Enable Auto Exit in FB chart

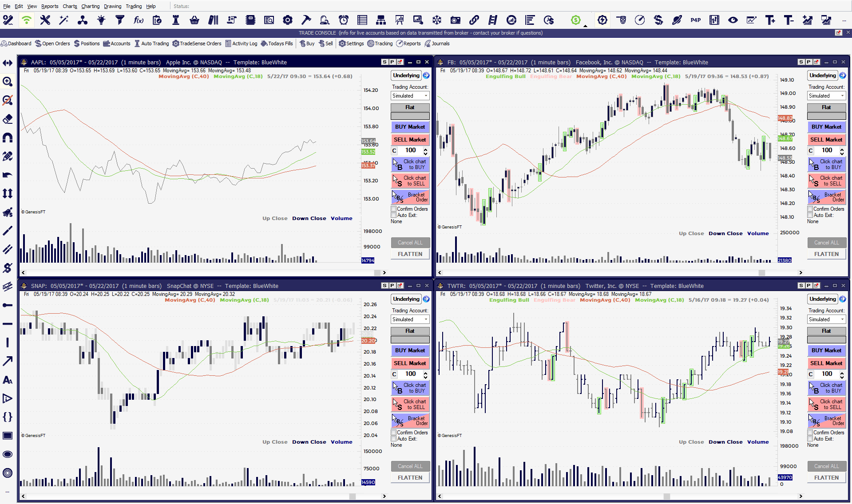click(810, 215)
